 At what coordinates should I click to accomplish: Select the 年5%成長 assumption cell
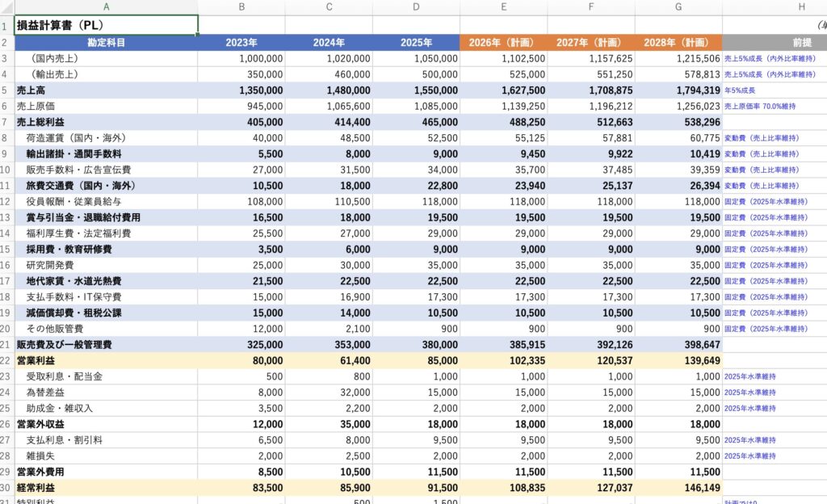(x=774, y=90)
